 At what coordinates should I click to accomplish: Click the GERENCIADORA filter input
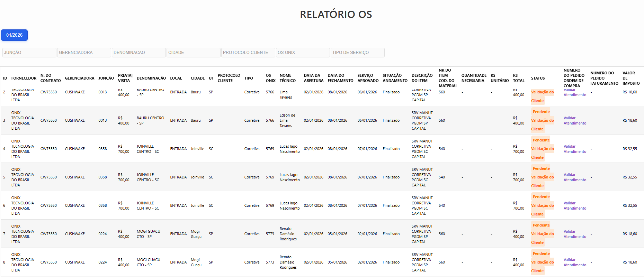pyautogui.click(x=84, y=53)
